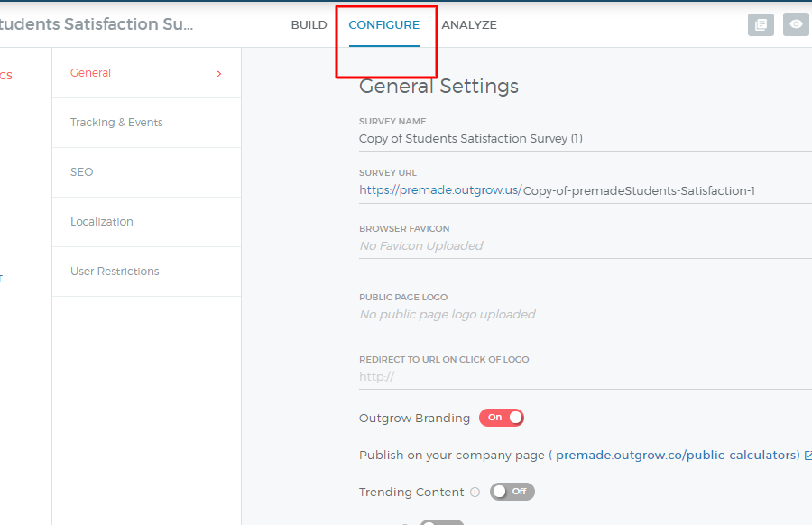Select the CONFIGURE tab

pos(383,25)
